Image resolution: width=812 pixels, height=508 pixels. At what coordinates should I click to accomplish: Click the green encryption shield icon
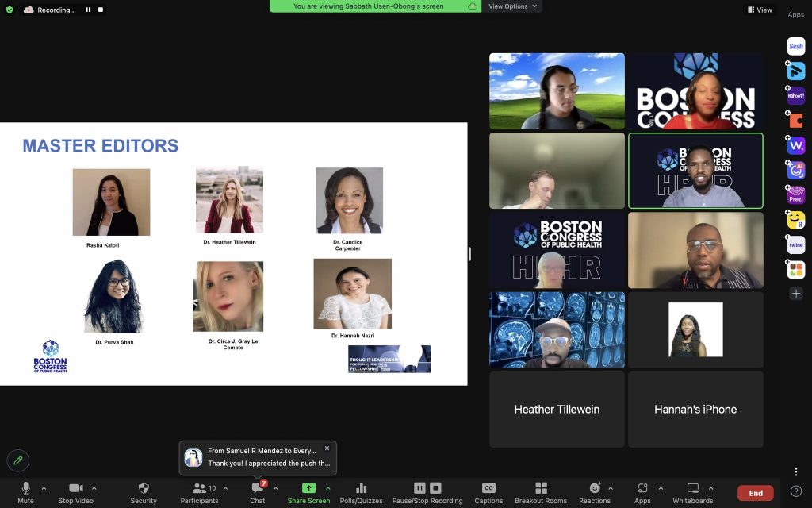pos(10,10)
